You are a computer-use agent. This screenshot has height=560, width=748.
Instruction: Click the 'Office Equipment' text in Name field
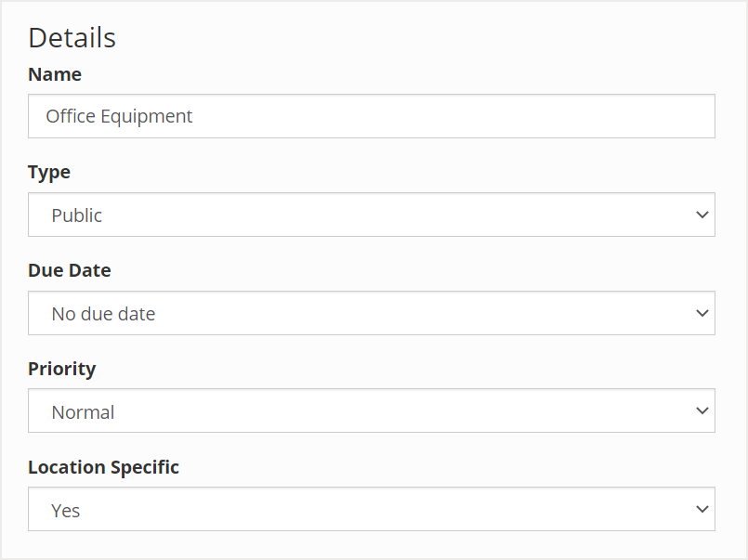(x=119, y=116)
